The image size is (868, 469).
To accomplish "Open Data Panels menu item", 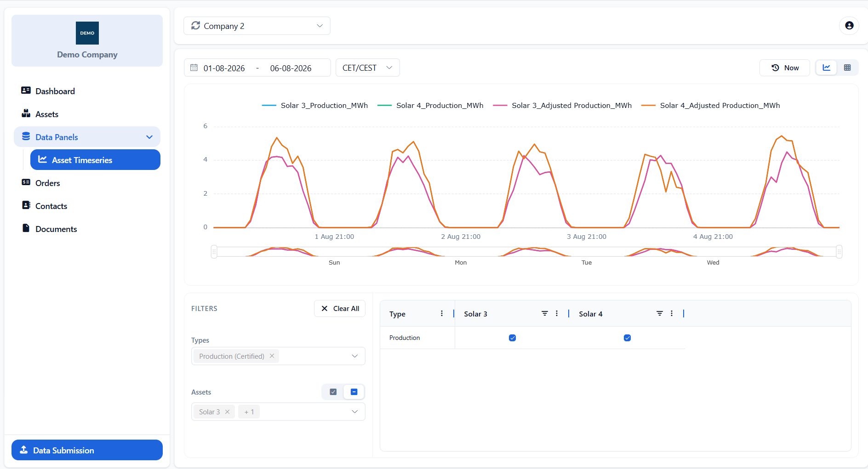I will point(87,137).
